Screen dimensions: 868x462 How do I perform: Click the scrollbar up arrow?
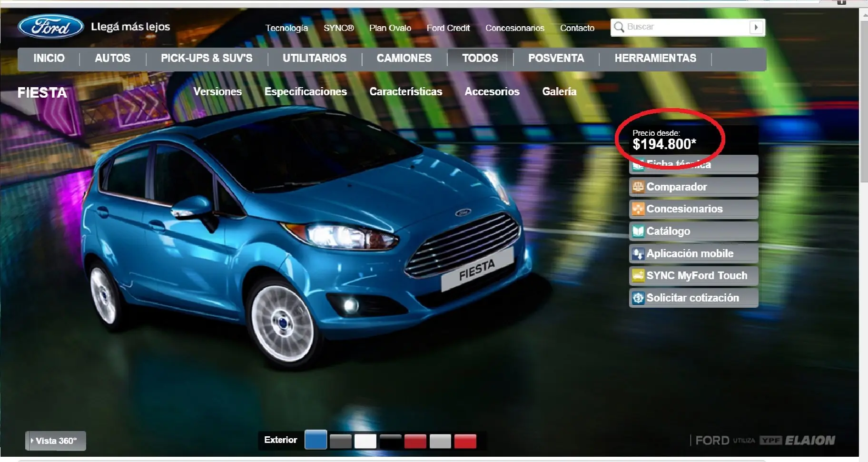864,15
